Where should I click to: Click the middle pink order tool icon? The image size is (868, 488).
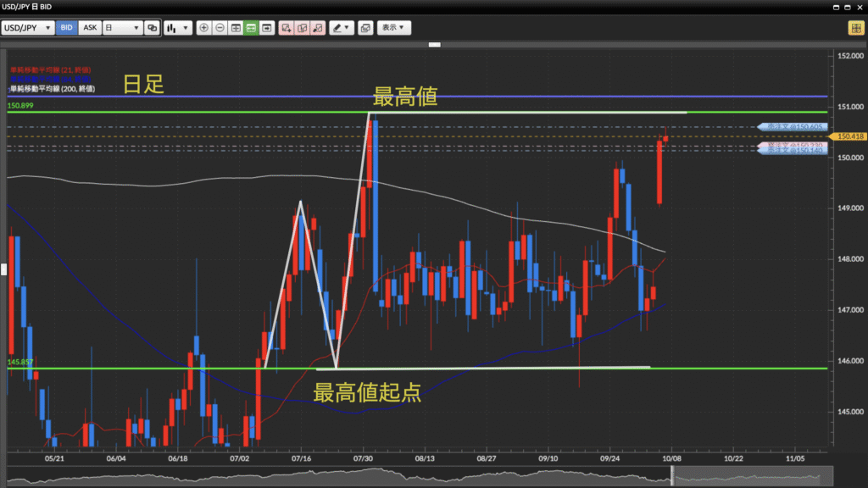point(302,28)
